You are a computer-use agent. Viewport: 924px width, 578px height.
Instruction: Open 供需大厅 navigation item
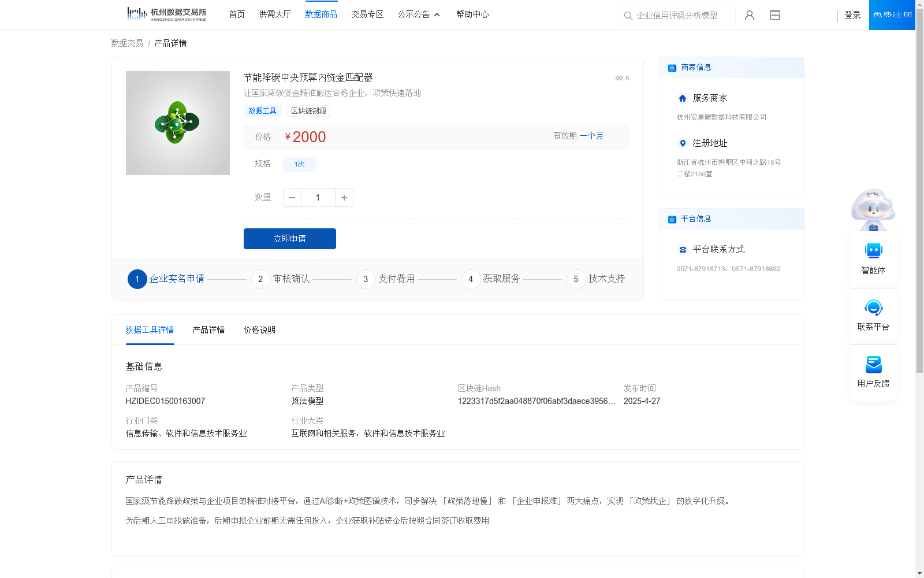275,14
